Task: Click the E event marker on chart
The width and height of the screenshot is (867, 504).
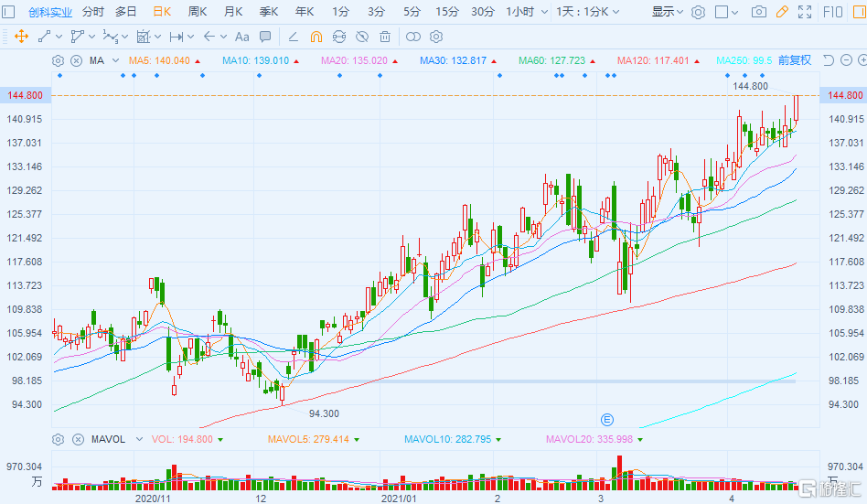Action: tap(605, 419)
